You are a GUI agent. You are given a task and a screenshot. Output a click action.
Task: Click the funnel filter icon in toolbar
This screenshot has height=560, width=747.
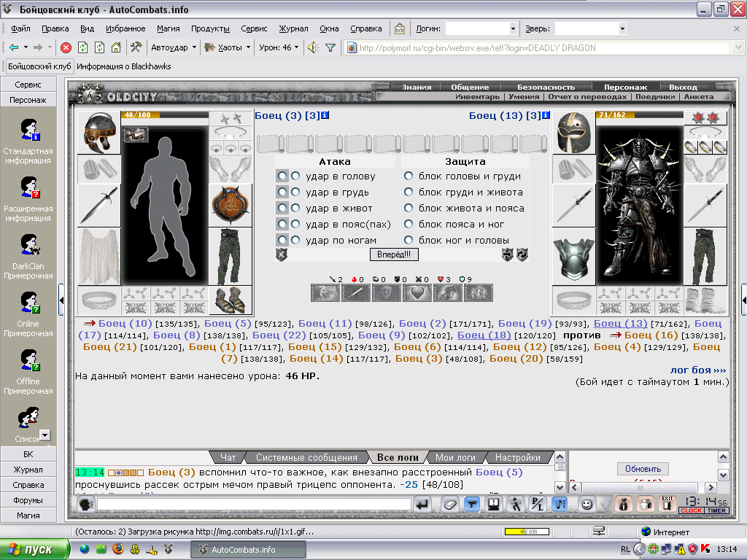(x=330, y=47)
